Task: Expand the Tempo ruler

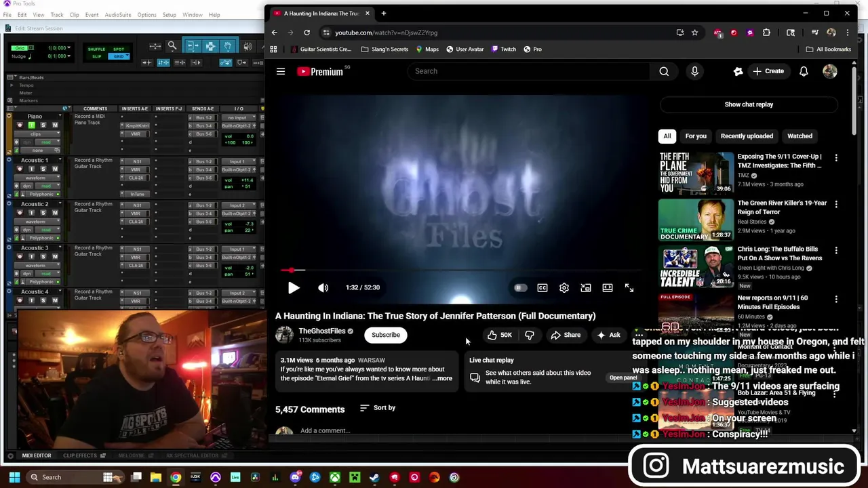Action: [x=12, y=85]
